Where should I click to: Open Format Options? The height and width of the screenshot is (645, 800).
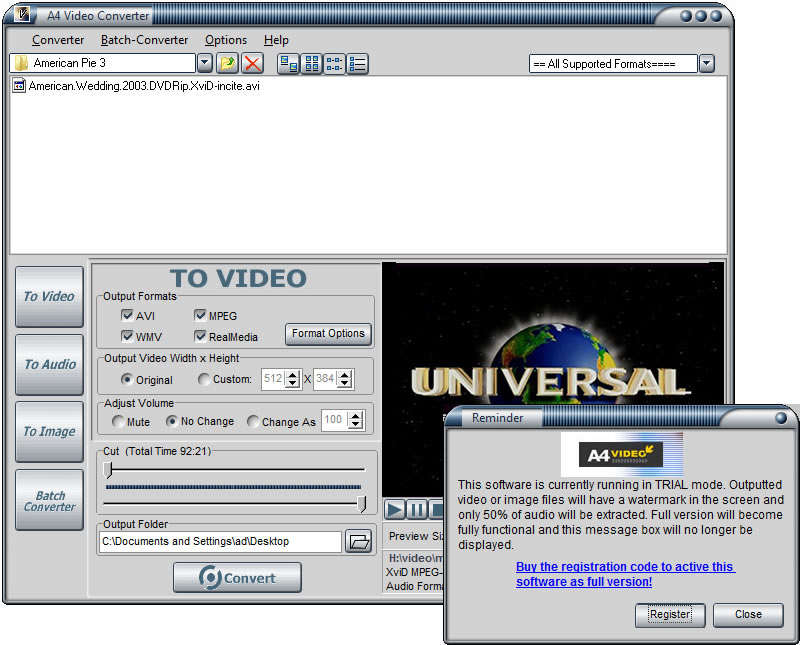[x=328, y=334]
